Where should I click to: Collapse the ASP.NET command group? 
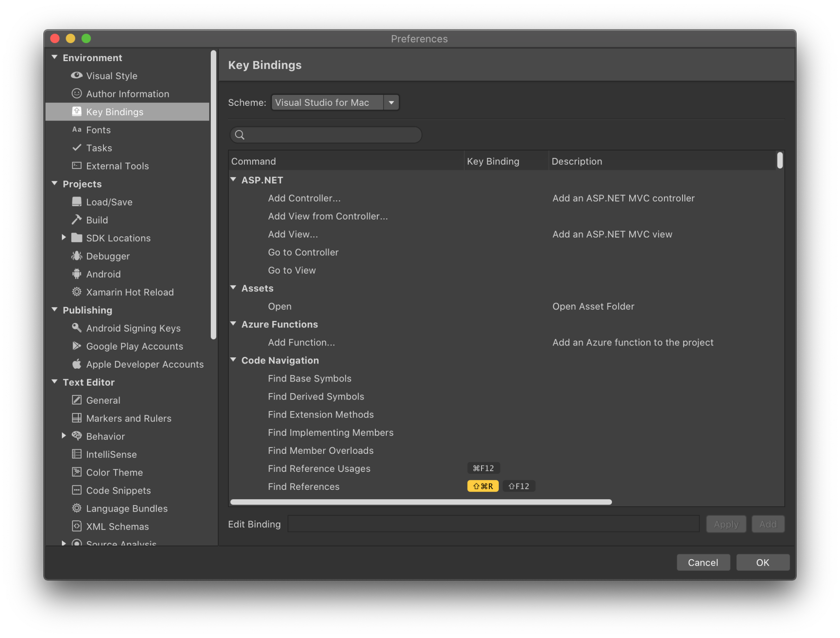coord(233,180)
